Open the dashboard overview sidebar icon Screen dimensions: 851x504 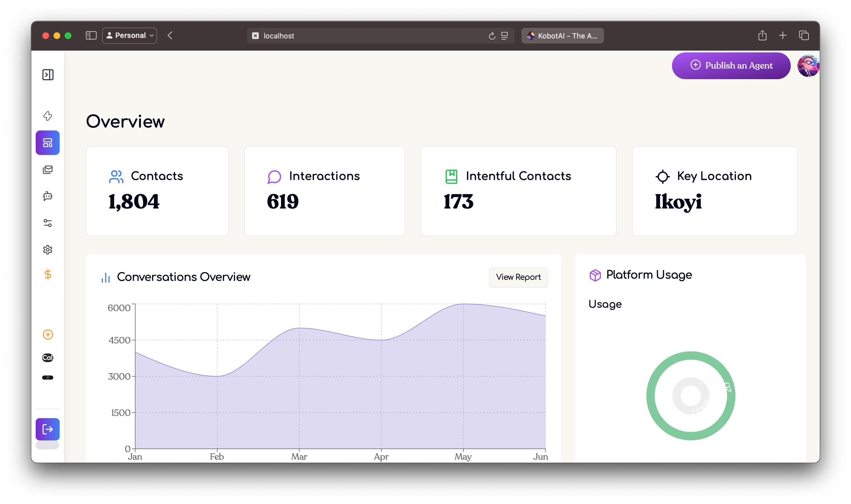[48, 143]
